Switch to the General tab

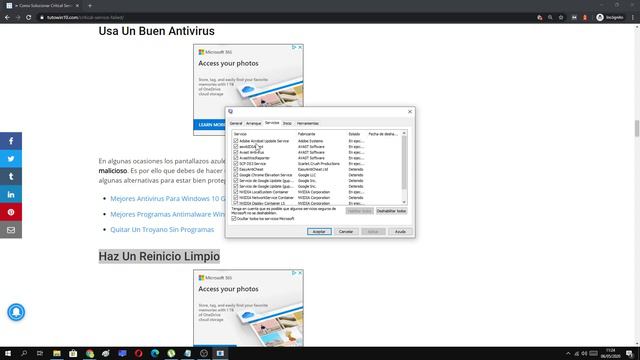[x=236, y=123]
